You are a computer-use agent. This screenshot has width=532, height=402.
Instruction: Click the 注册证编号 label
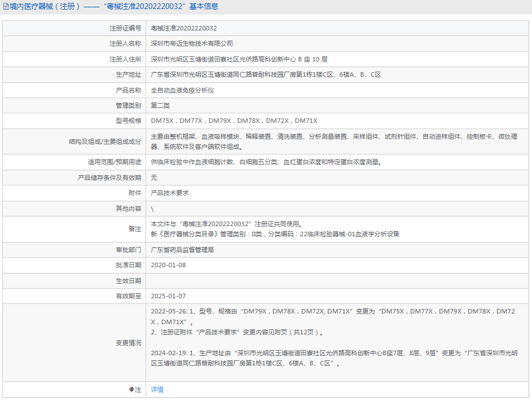(125, 28)
